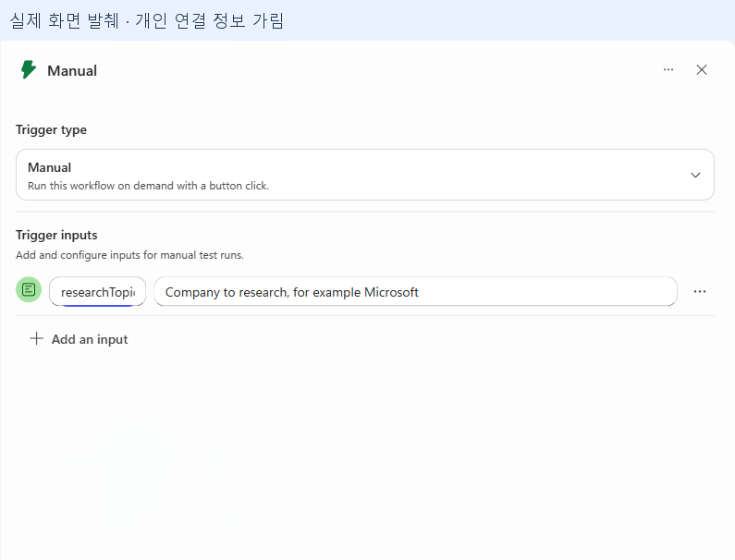This screenshot has height=560, width=735.
Task: Click the Manual panel title
Action: coord(72,71)
